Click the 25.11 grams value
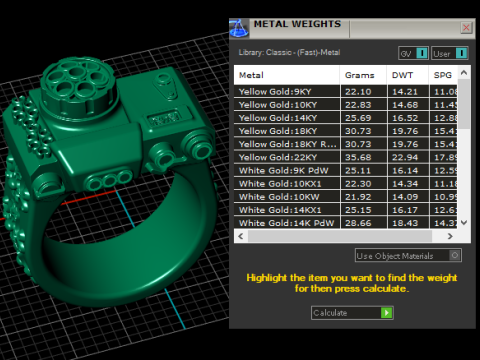The height and width of the screenshot is (360, 480). pyautogui.click(x=358, y=171)
